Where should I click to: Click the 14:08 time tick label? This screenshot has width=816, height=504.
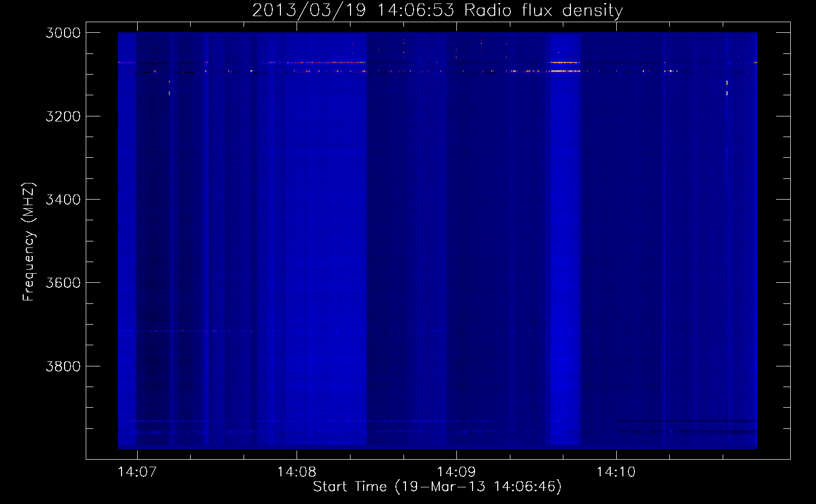[x=297, y=472]
